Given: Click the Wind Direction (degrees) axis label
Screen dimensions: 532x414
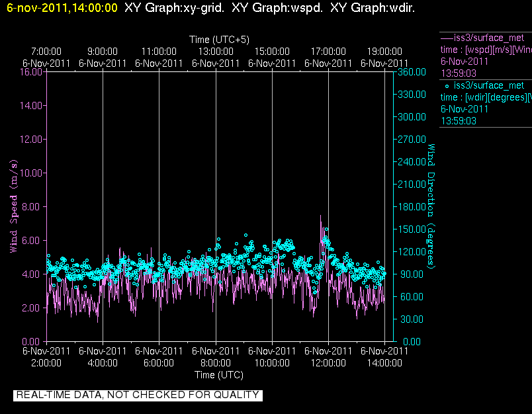Looking at the screenshot, I should pos(431,206).
